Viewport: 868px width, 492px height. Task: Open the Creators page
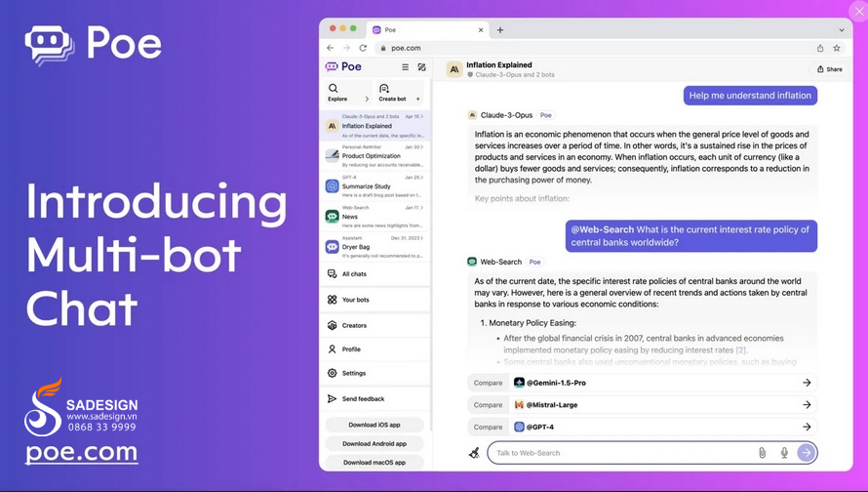coord(375,325)
